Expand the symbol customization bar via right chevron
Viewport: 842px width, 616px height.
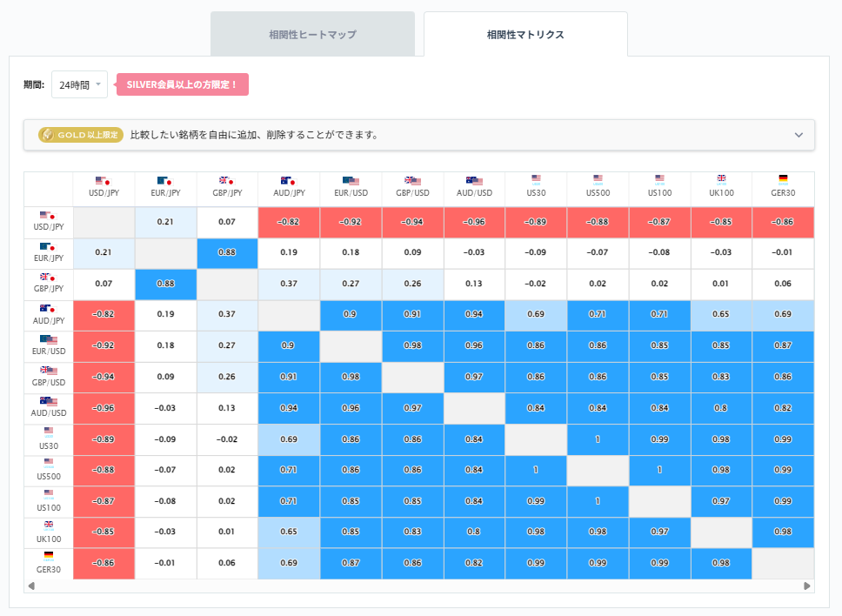click(797, 135)
